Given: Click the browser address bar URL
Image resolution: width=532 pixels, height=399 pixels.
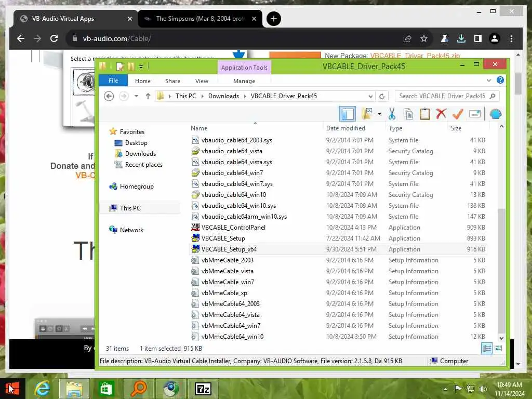Looking at the screenshot, I should tap(116, 38).
